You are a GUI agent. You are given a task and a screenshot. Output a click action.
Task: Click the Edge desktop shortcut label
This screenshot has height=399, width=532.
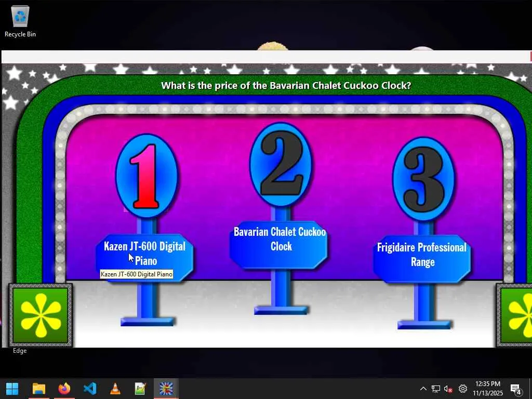[x=20, y=351]
